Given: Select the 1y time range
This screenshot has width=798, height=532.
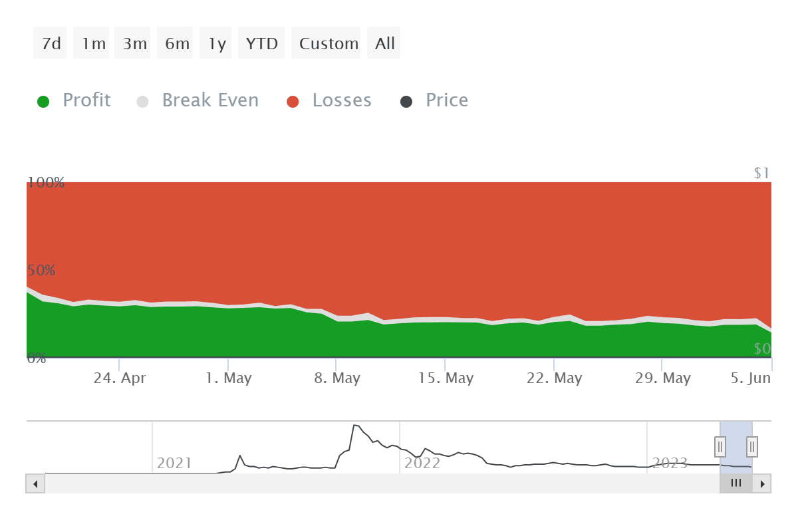Looking at the screenshot, I should coord(215,43).
